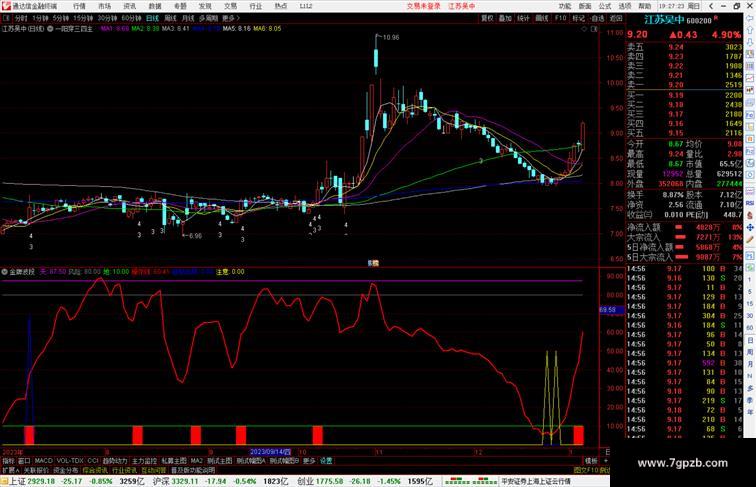Image resolution: width=756 pixels, height=487 pixels.
Task: Click the 6.96 low price label
Action: [x=195, y=236]
